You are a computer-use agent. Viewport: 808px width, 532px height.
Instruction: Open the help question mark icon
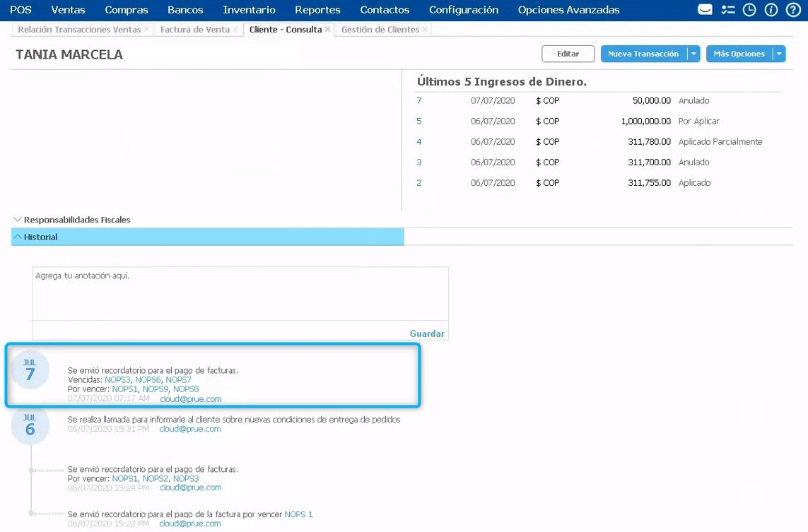[x=793, y=10]
